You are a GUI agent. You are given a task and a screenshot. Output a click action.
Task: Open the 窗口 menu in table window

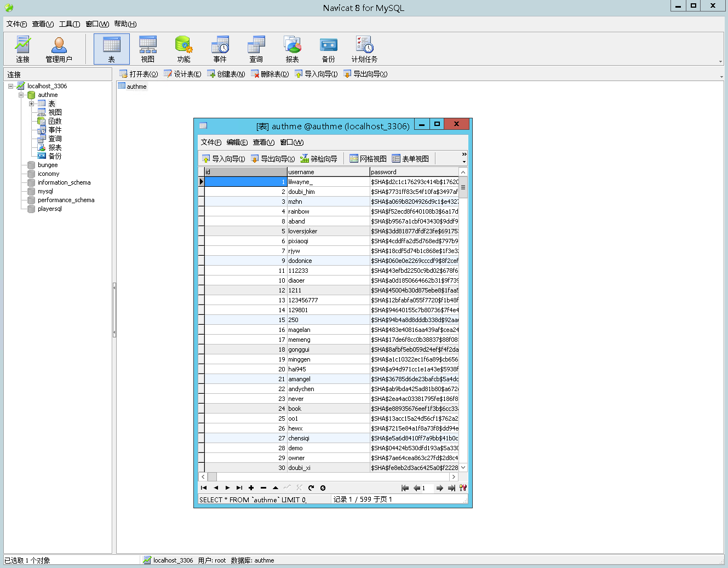pos(291,142)
